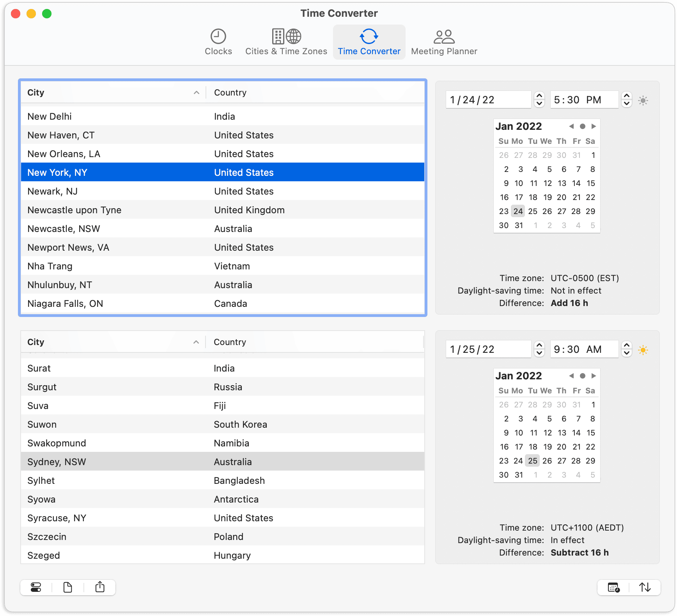Sort lower list by City column
This screenshot has height=616, width=677.
113,342
